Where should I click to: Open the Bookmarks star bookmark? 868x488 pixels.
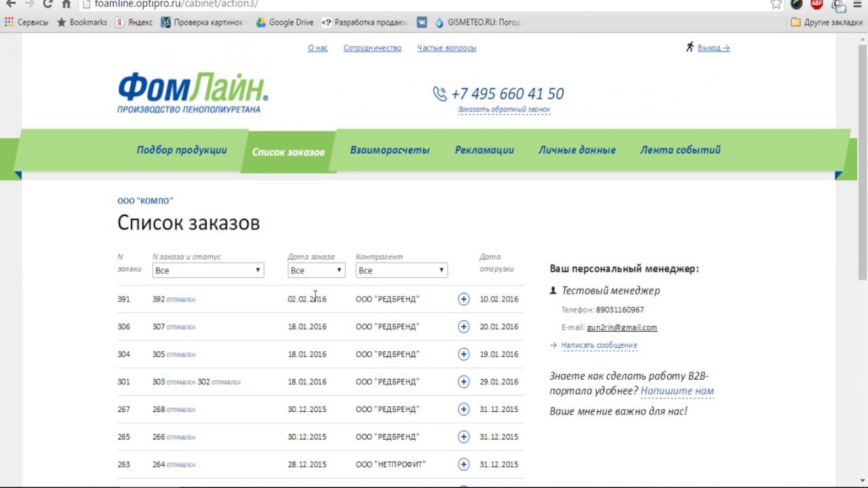pyautogui.click(x=82, y=22)
